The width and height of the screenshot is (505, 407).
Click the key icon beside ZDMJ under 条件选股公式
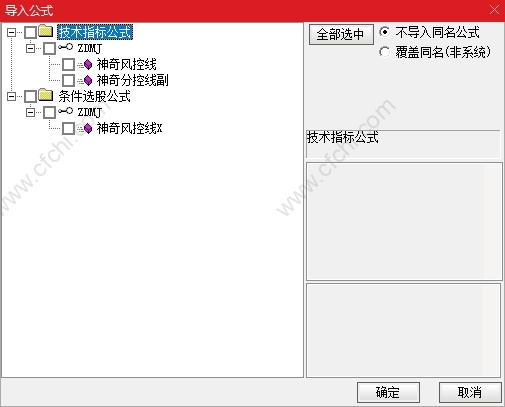point(65,111)
